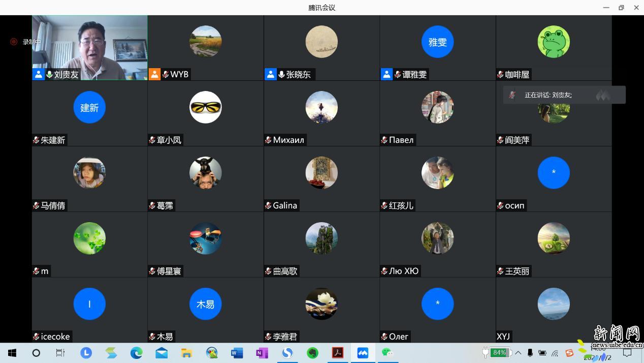Select 葛霈's dog avatar

click(206, 173)
